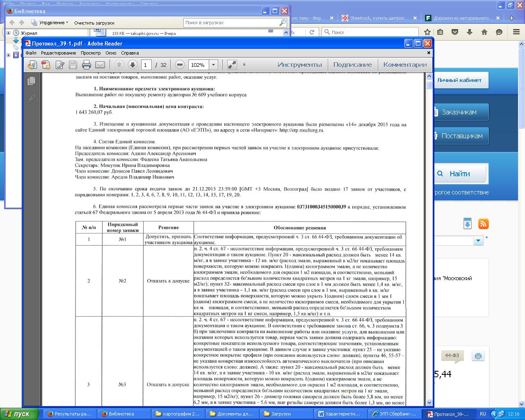Bookmark page with the star icon
525x420 pixels.
tap(427, 32)
